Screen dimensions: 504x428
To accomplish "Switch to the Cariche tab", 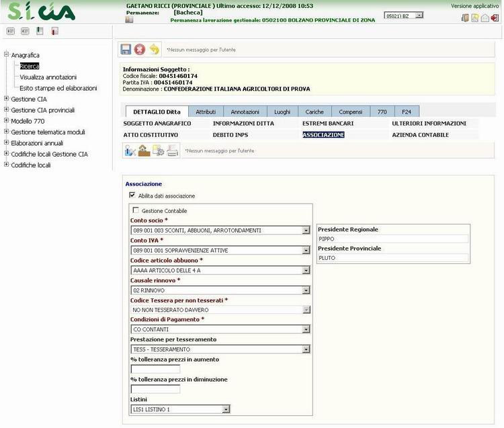I will pos(314,112).
